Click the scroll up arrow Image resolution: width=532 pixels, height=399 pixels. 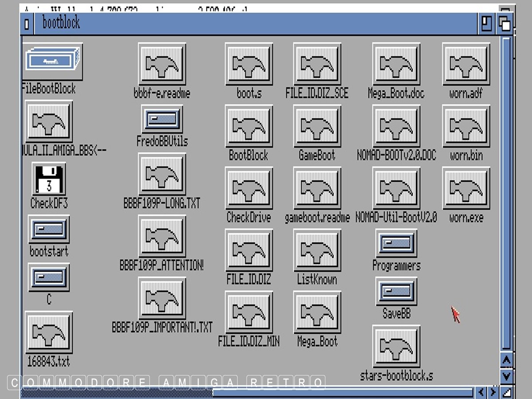coord(507,360)
